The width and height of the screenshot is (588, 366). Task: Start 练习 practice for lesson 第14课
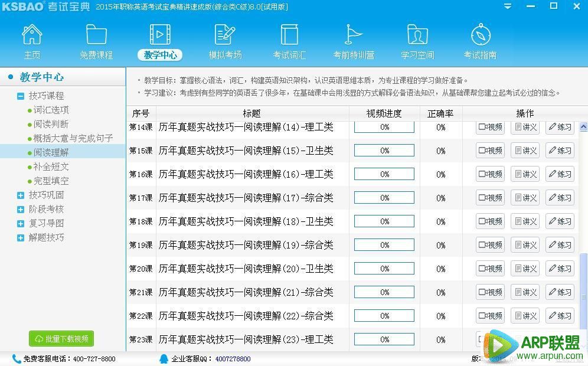pyautogui.click(x=560, y=127)
